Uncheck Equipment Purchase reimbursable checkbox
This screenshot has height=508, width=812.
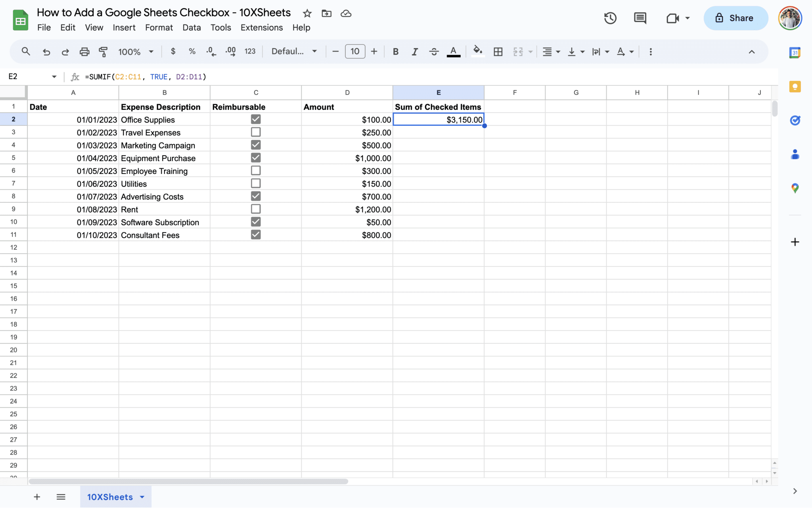(256, 158)
